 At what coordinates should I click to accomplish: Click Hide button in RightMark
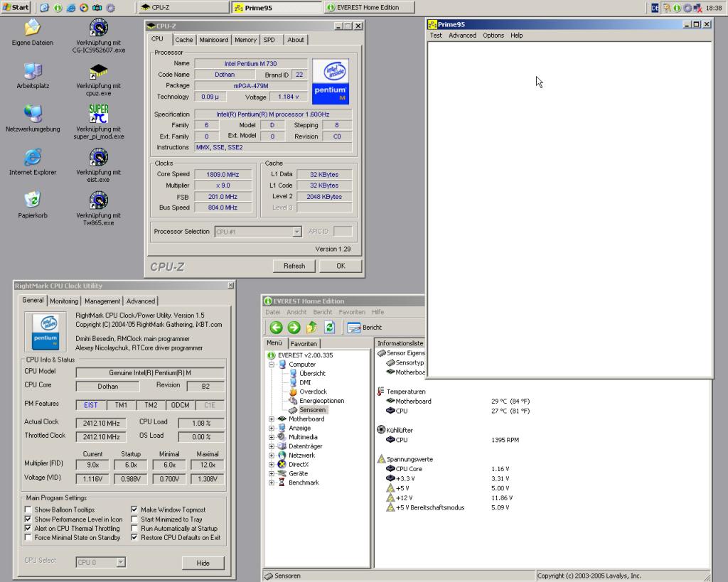tap(203, 563)
